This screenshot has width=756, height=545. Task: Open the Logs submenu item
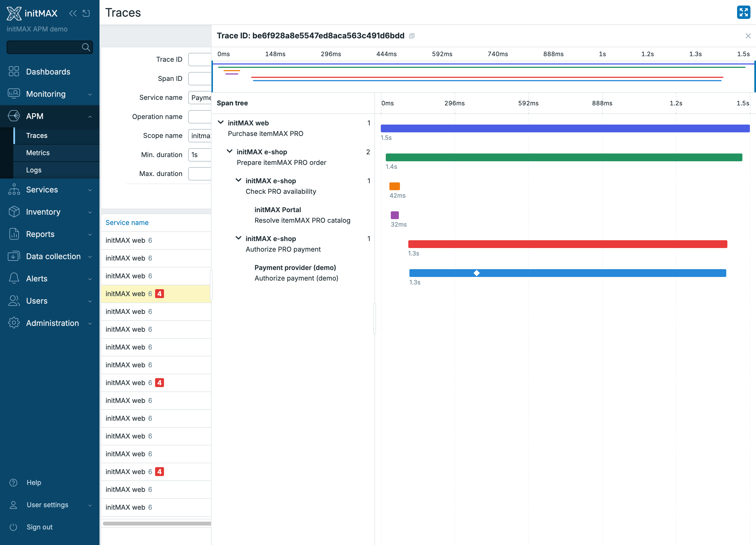coord(56,170)
